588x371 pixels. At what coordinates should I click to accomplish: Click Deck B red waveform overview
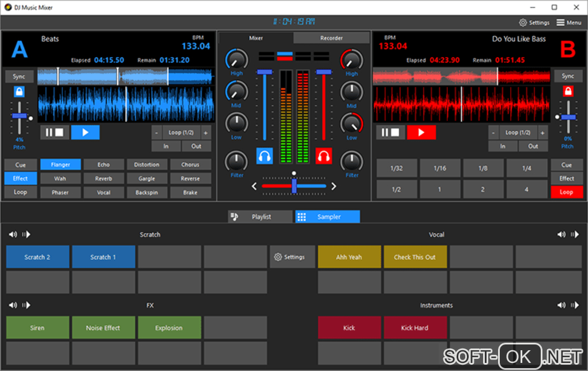tap(461, 76)
